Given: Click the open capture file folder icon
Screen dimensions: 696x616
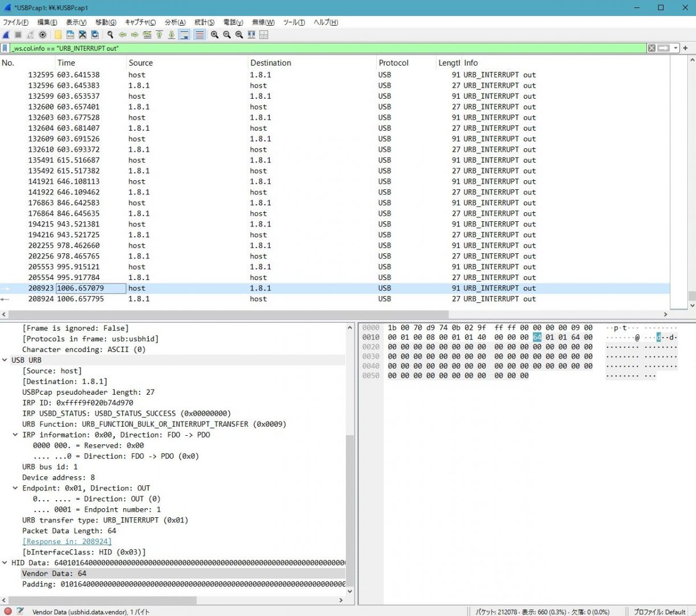Looking at the screenshot, I should pos(58,35).
